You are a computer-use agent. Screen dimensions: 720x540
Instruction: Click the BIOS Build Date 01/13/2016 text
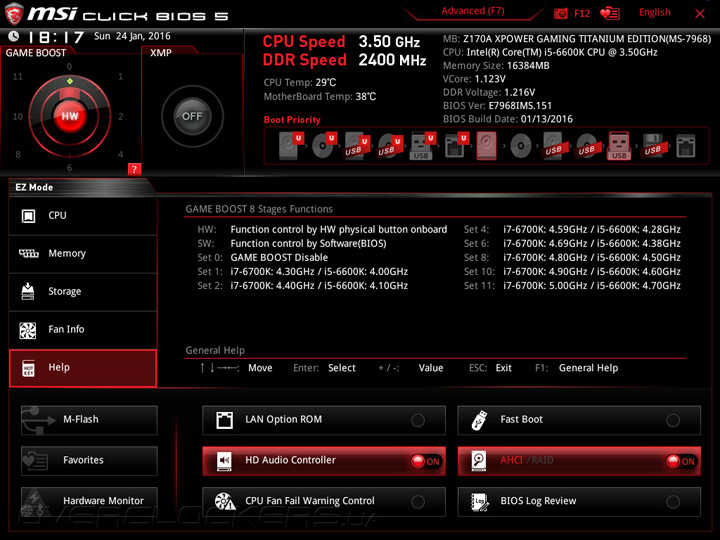(x=508, y=119)
